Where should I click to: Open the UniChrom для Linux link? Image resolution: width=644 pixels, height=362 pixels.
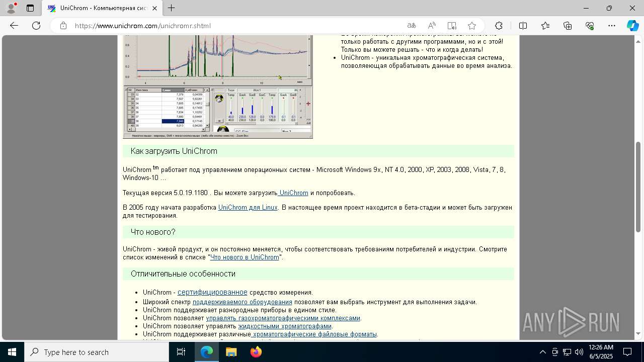pos(248,208)
